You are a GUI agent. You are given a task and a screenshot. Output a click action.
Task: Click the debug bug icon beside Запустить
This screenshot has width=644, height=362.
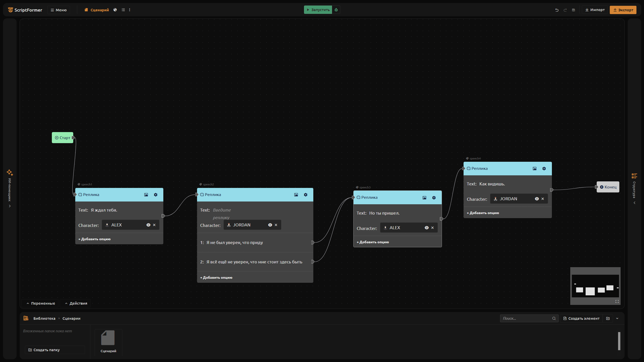click(x=336, y=10)
